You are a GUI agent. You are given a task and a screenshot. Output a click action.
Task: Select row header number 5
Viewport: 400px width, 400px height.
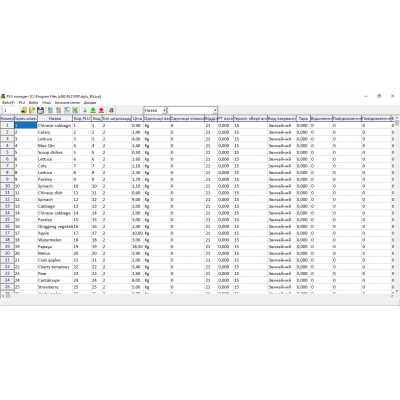7,152
